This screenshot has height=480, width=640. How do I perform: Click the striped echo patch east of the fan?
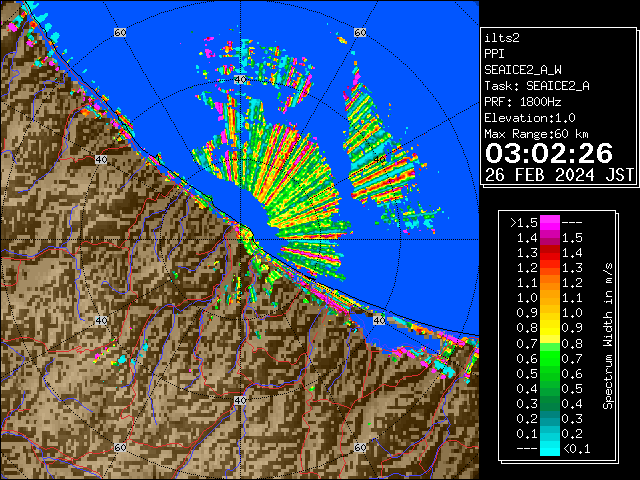380,151
